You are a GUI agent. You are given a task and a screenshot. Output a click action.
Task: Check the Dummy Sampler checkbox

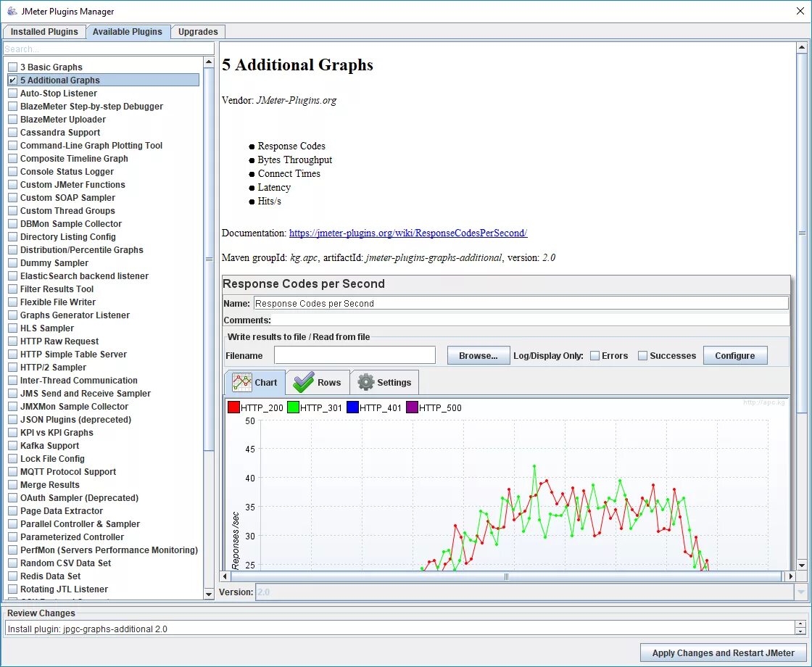13,263
